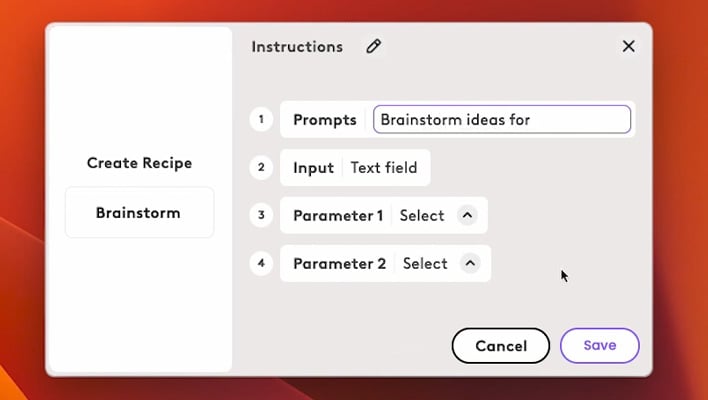Viewport: 708px width, 400px height.
Task: Focus the "Brainstorm ideas for" prompt field
Action: [501, 120]
